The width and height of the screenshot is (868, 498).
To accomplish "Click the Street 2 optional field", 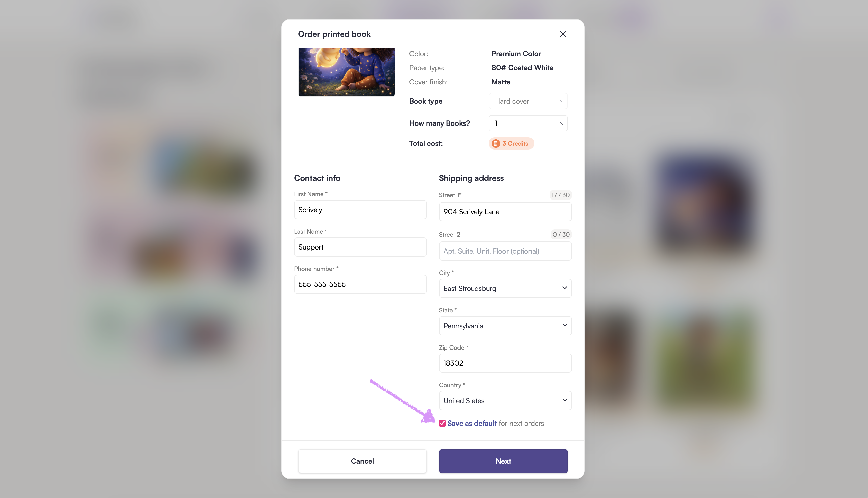I will pyautogui.click(x=505, y=251).
